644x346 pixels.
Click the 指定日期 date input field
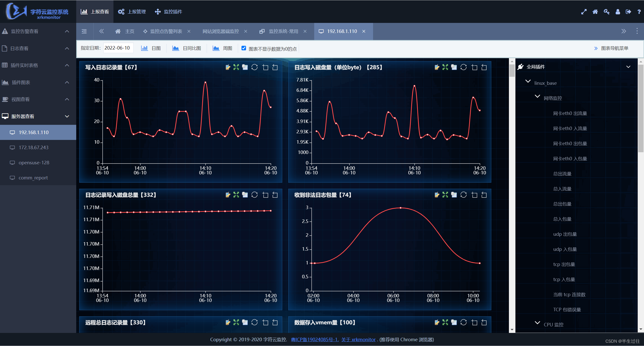[x=118, y=48]
